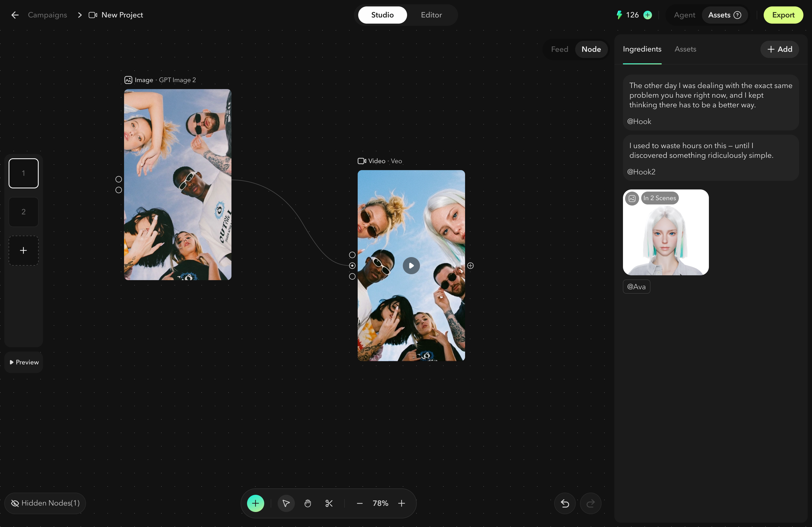The height and width of the screenshot is (527, 812).
Task: Activate the hand pan tool
Action: pyautogui.click(x=307, y=503)
